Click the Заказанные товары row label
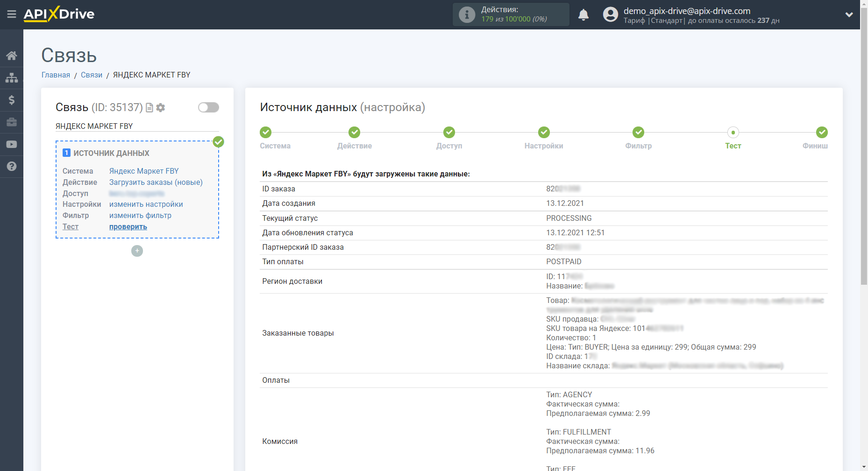The width and height of the screenshot is (868, 471). (x=298, y=333)
